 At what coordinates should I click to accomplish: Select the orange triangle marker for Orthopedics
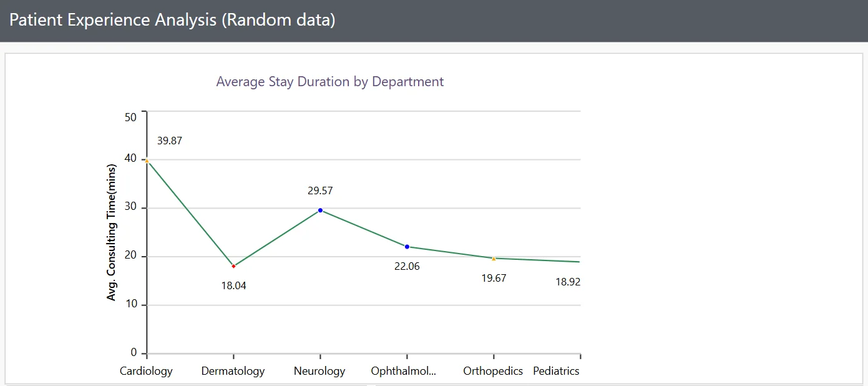pos(493,257)
